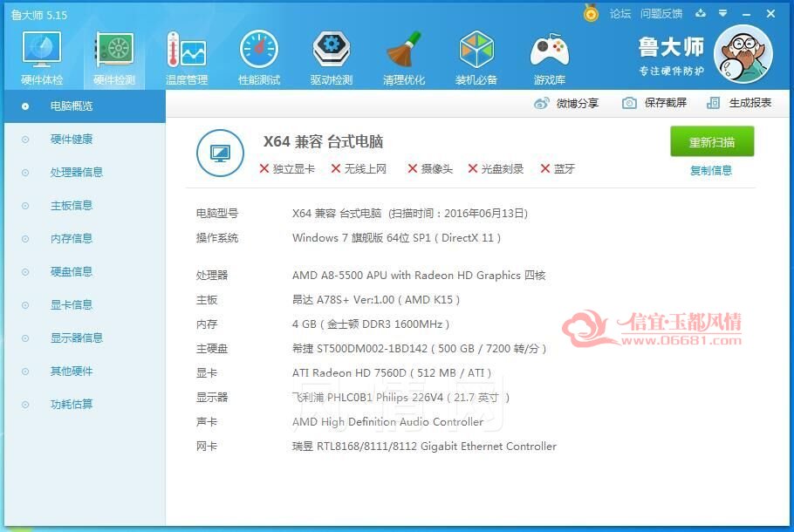The image size is (794, 532).
Task: Click 生成报表 text button
Action: click(750, 103)
